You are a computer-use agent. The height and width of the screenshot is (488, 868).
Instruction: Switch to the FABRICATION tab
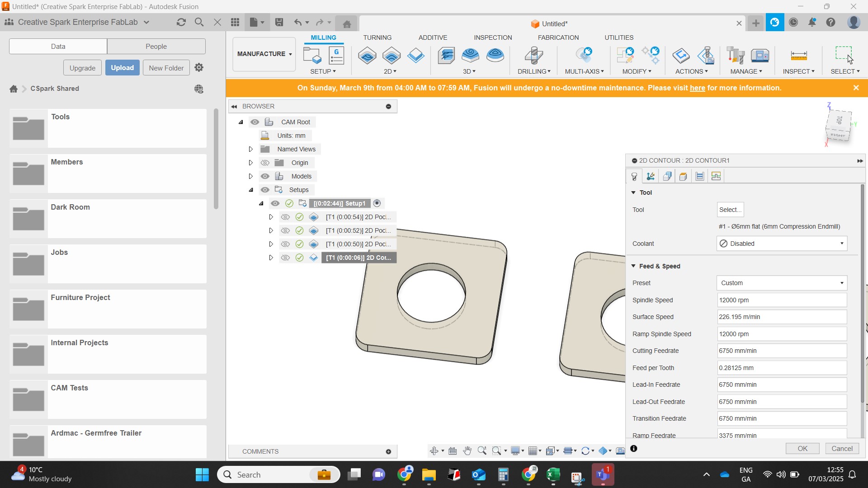(558, 38)
